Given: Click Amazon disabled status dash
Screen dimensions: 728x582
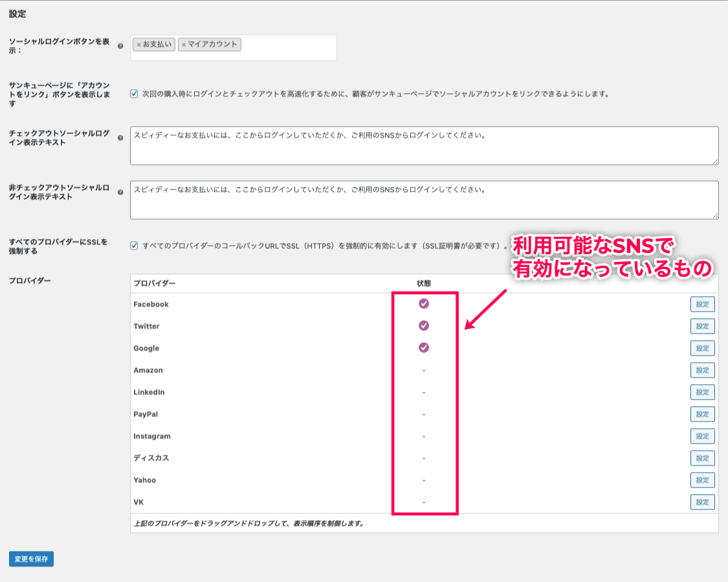Looking at the screenshot, I should tap(423, 371).
